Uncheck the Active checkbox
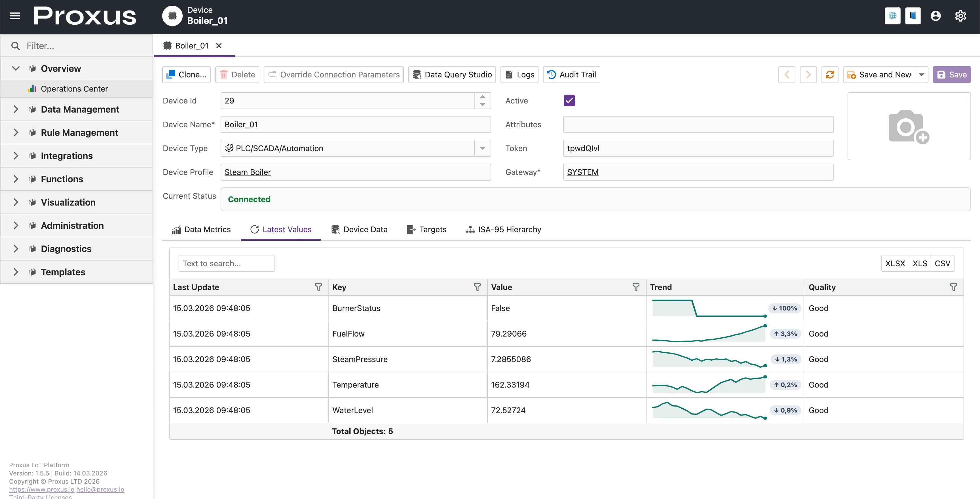The height and width of the screenshot is (499, 980). tap(569, 100)
